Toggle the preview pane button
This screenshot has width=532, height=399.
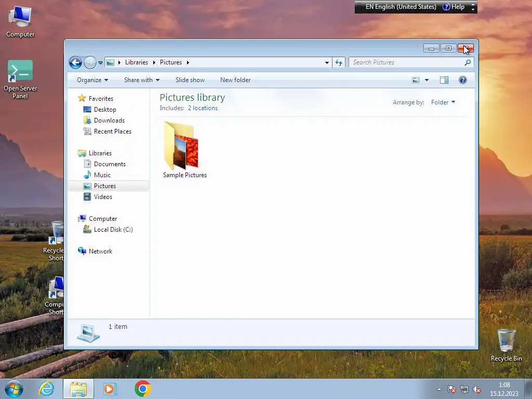(x=444, y=80)
